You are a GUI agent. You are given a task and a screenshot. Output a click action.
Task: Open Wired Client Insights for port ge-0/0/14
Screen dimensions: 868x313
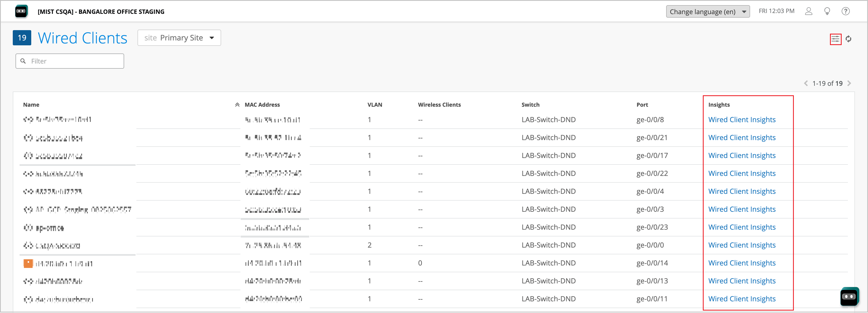741,263
